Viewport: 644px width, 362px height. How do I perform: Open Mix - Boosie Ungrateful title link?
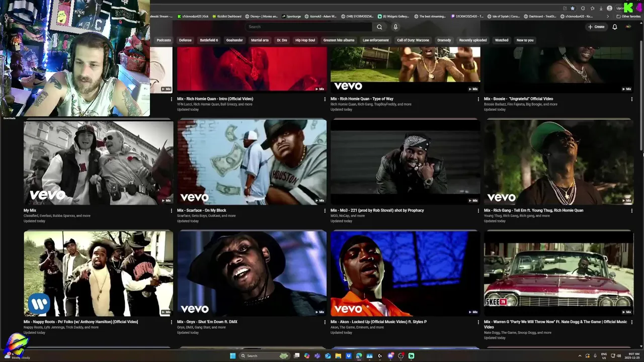[518, 99]
